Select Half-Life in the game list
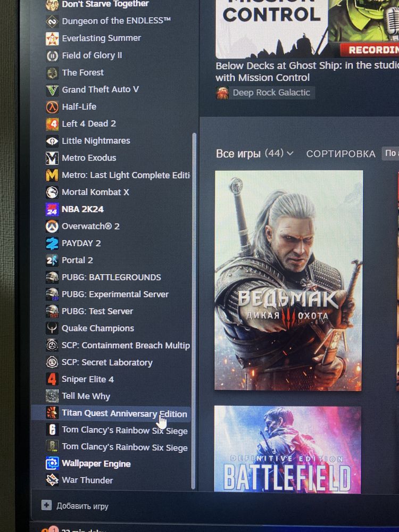Screen dimensions: 399x532 click(79, 107)
